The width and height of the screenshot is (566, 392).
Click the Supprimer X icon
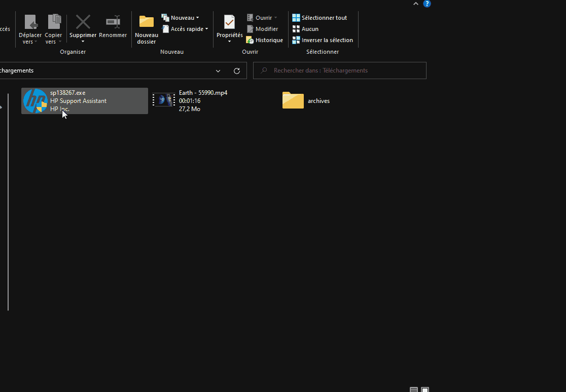coord(83,22)
